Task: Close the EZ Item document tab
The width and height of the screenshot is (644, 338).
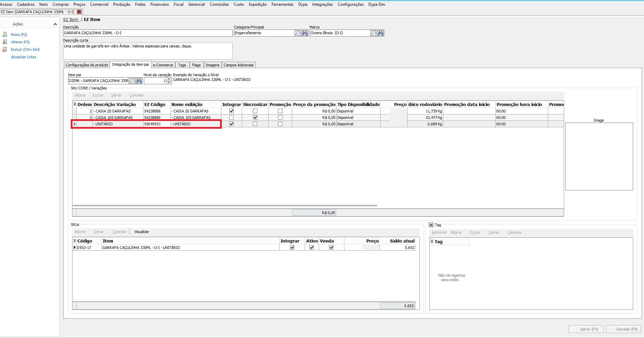Action: (x=79, y=12)
